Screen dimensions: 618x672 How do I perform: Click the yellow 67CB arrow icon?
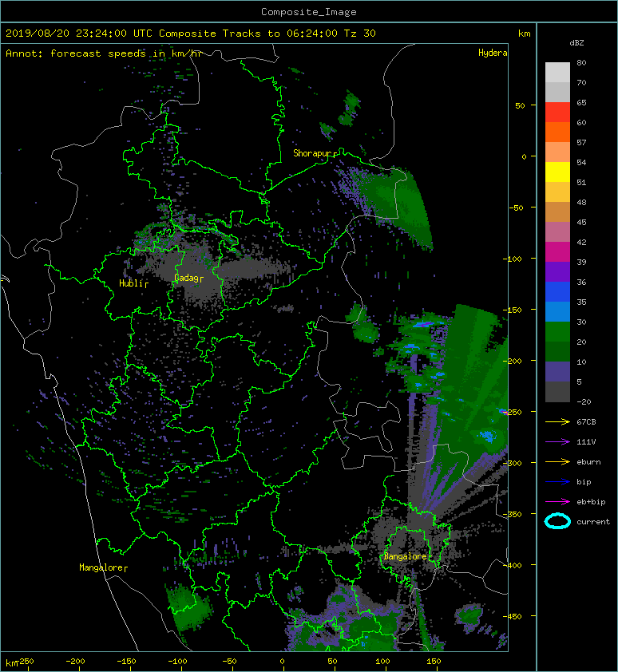557,422
